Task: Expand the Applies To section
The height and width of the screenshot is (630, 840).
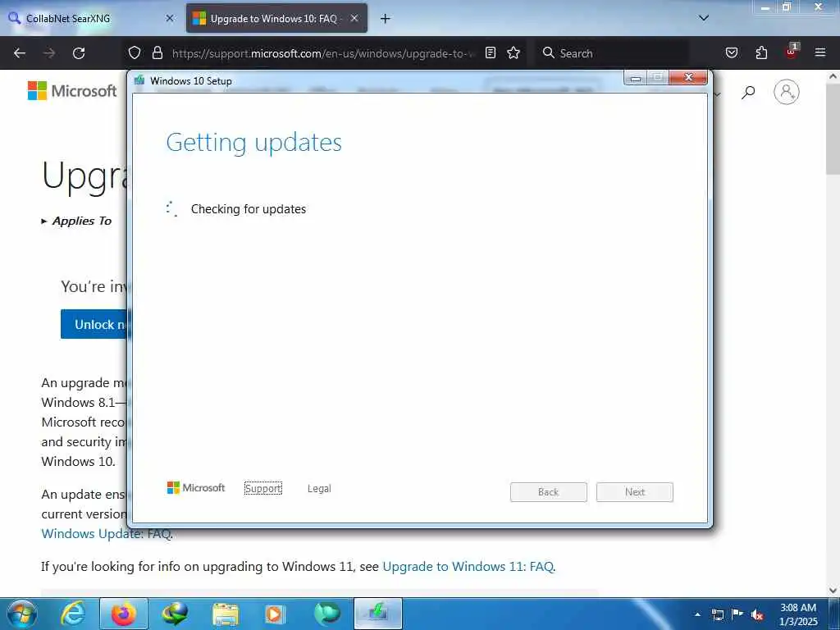Action: 76,221
